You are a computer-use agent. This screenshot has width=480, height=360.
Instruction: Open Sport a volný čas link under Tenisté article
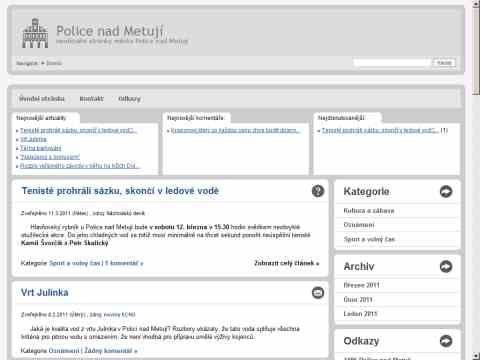tap(74, 263)
